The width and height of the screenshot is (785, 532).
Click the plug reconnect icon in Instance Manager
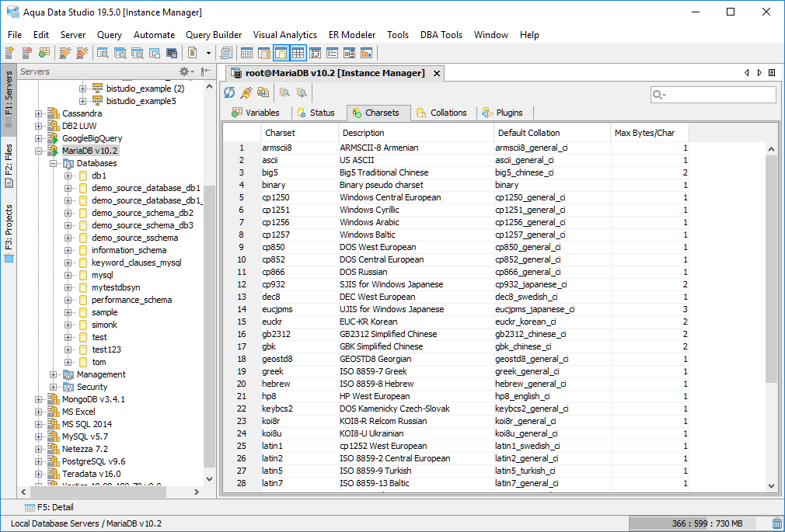(x=246, y=92)
